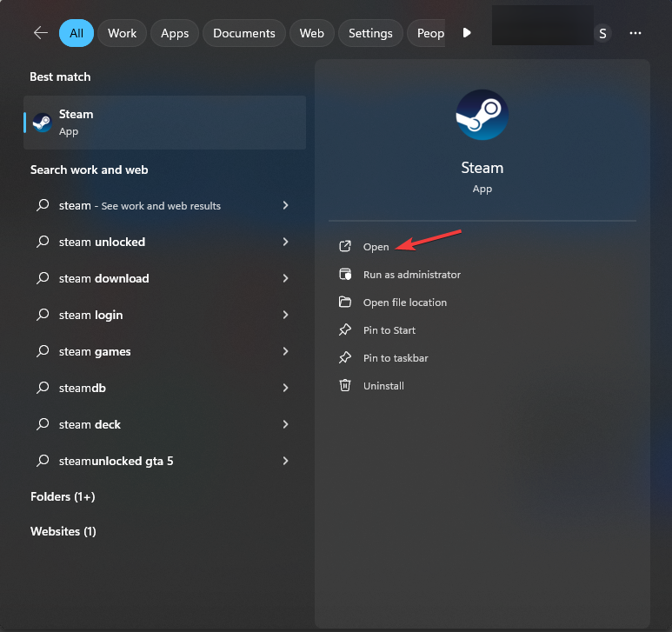Click the large Steam logo in details pane

point(482,115)
